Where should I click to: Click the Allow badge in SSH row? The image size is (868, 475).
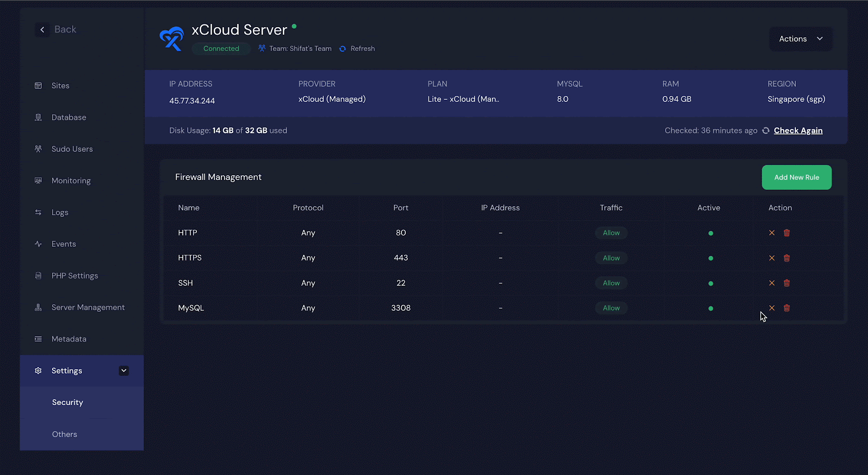pyautogui.click(x=611, y=283)
